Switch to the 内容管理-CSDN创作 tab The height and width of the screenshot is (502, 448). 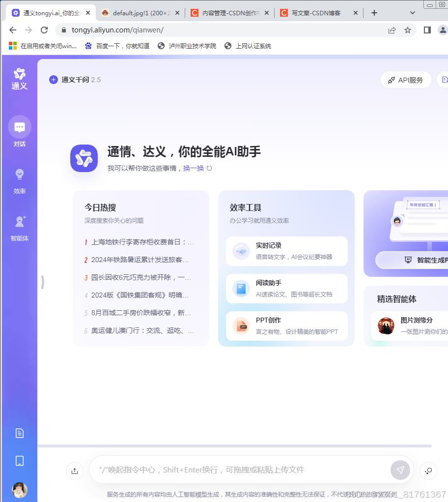pos(229,13)
